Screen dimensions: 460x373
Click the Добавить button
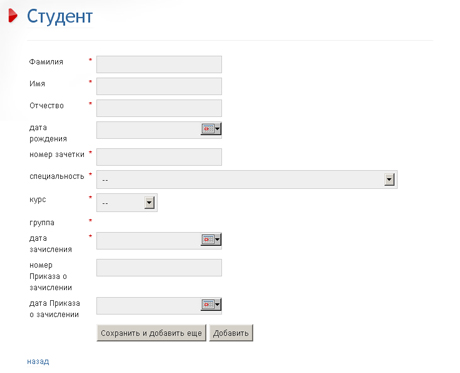pos(231,333)
